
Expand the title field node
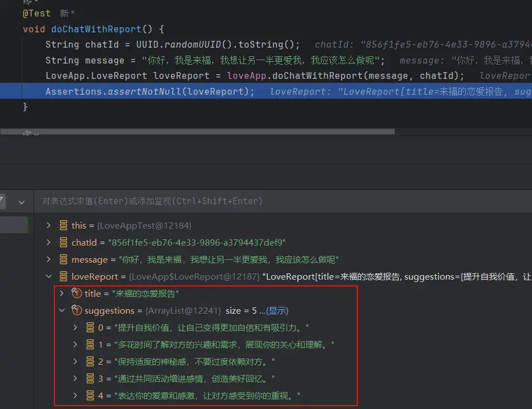pos(62,293)
